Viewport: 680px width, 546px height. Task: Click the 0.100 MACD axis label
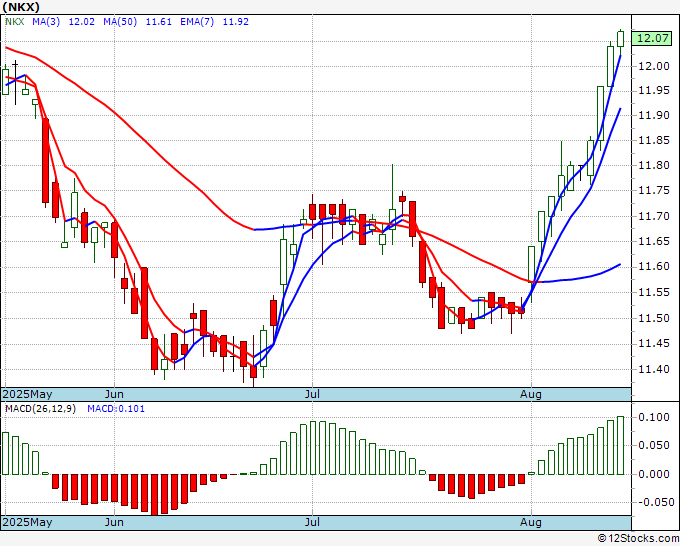click(x=654, y=417)
